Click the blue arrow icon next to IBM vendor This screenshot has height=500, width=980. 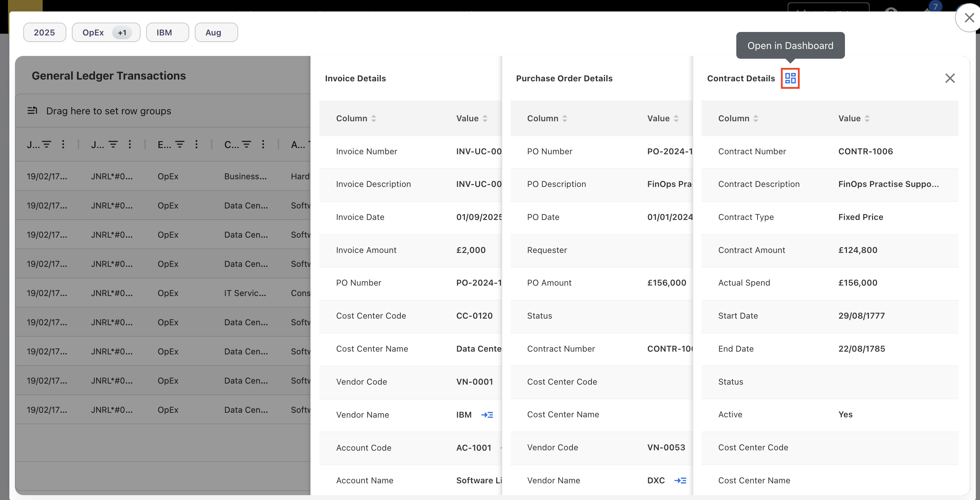coord(487,415)
